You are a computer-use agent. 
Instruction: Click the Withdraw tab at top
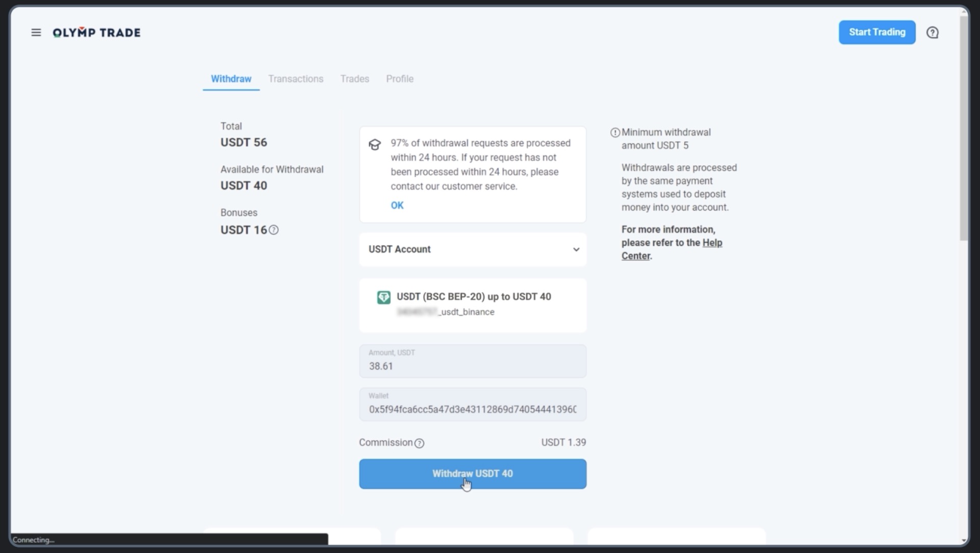coord(231,79)
